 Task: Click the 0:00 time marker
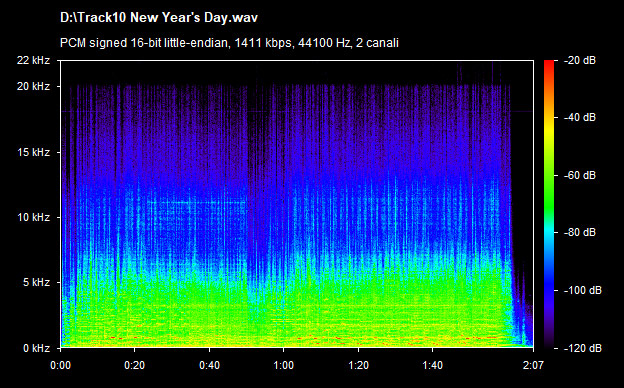tap(60, 365)
